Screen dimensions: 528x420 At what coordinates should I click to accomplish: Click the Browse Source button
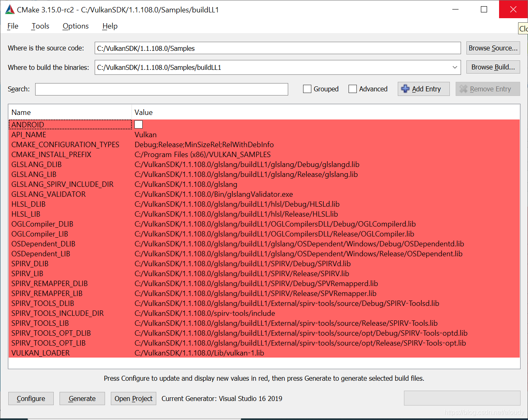pyautogui.click(x=493, y=48)
